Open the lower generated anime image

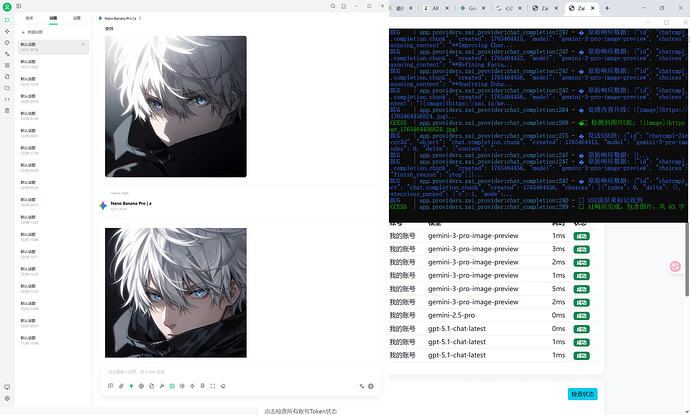pos(176,293)
